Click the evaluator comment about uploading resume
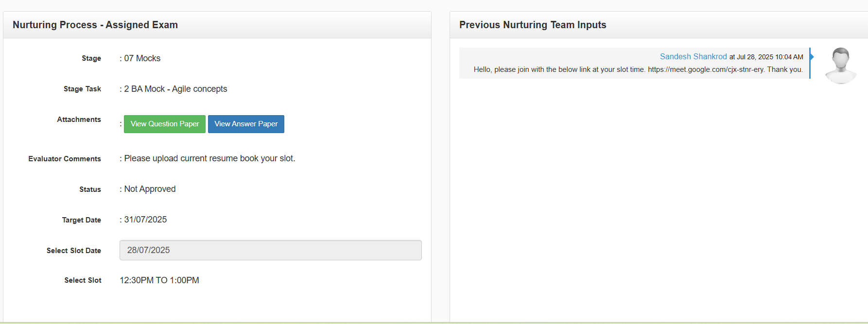868x324 pixels. [209, 158]
